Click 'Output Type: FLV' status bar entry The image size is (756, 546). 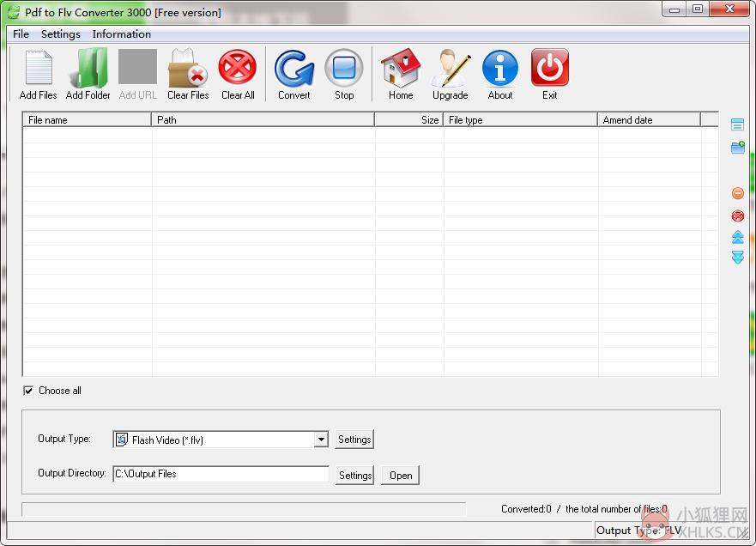[x=638, y=531]
